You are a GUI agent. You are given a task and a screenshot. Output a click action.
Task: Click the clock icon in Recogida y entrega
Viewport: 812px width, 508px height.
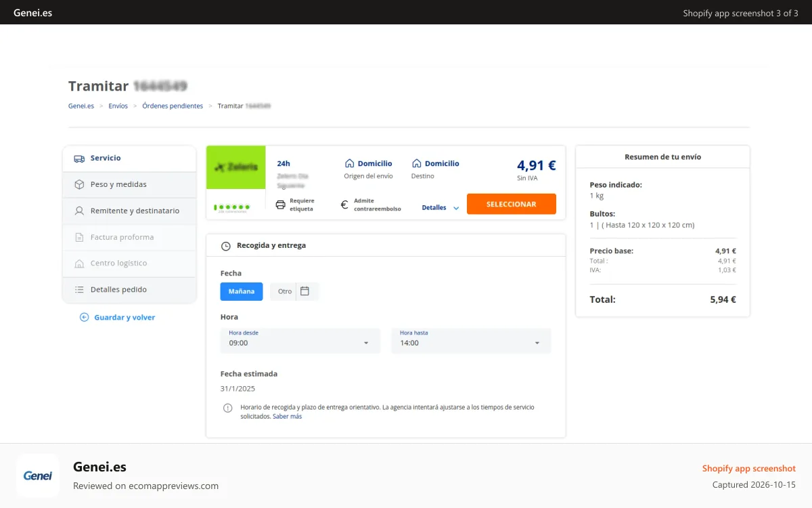point(226,246)
